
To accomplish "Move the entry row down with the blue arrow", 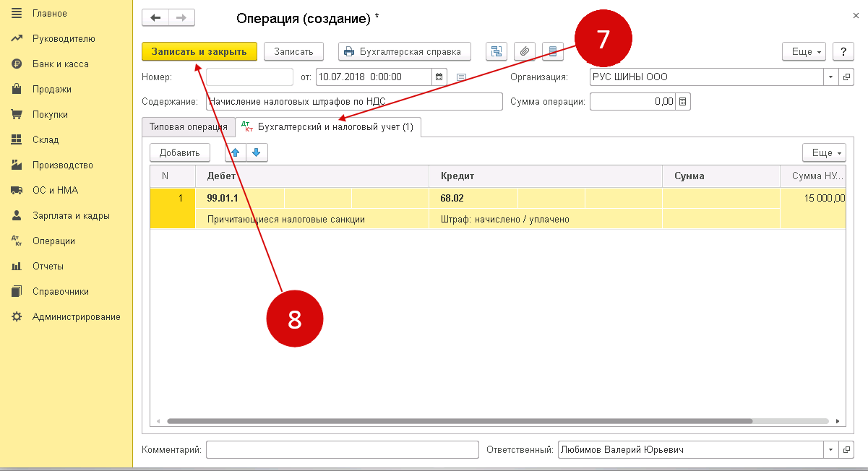I will [x=257, y=152].
